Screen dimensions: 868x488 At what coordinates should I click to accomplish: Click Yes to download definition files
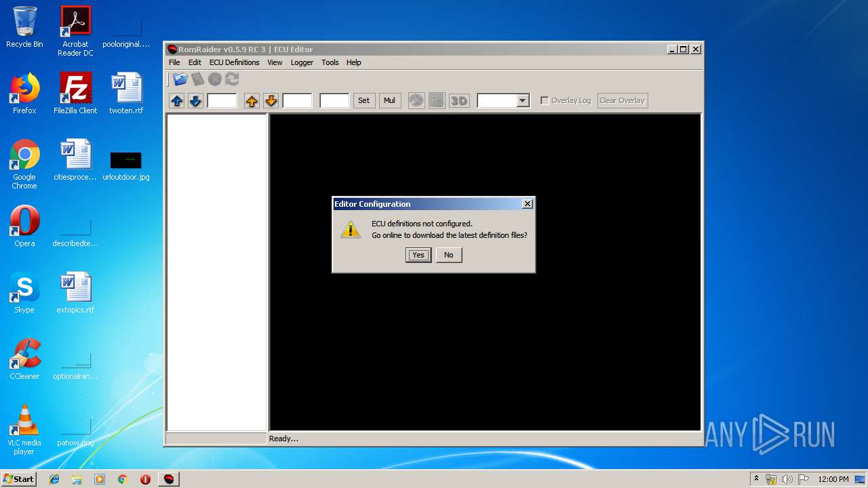(x=418, y=255)
